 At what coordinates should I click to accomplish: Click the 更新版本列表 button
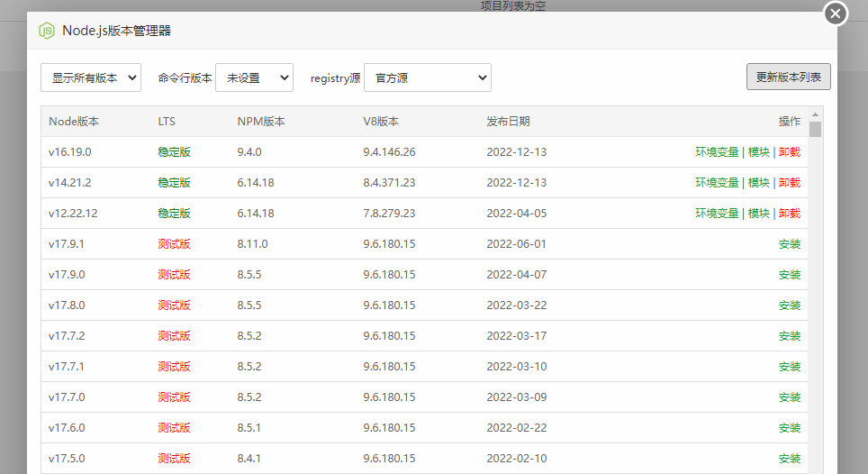click(788, 77)
